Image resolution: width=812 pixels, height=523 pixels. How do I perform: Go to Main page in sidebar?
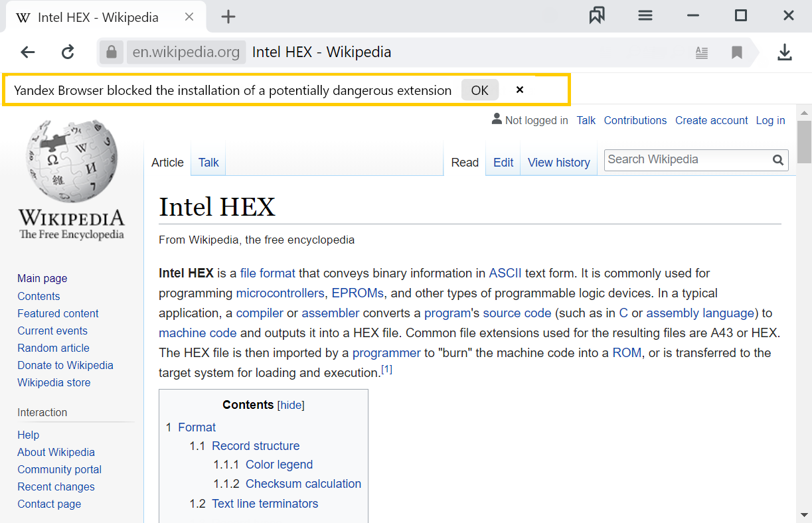click(42, 279)
